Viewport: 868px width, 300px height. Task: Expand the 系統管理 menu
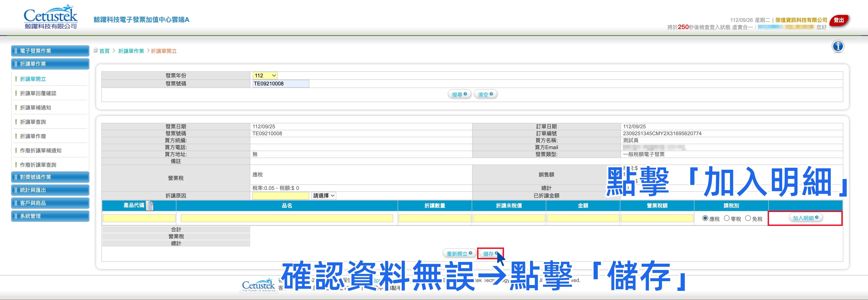[x=50, y=216]
